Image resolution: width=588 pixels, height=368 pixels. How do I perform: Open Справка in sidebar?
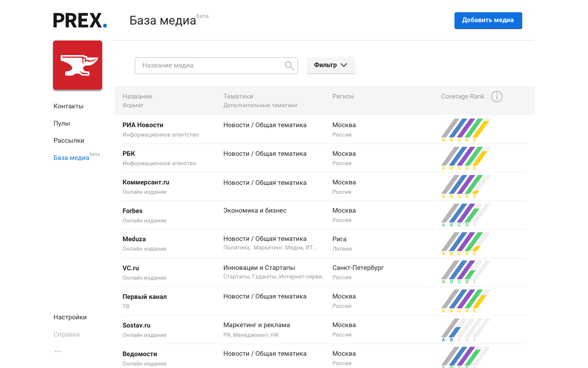click(67, 334)
